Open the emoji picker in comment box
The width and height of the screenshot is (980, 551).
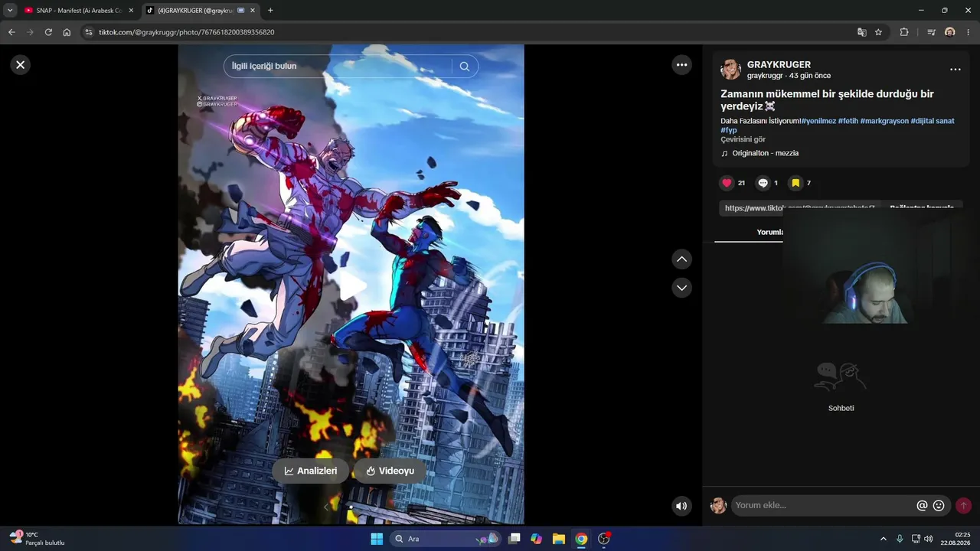pyautogui.click(x=939, y=505)
